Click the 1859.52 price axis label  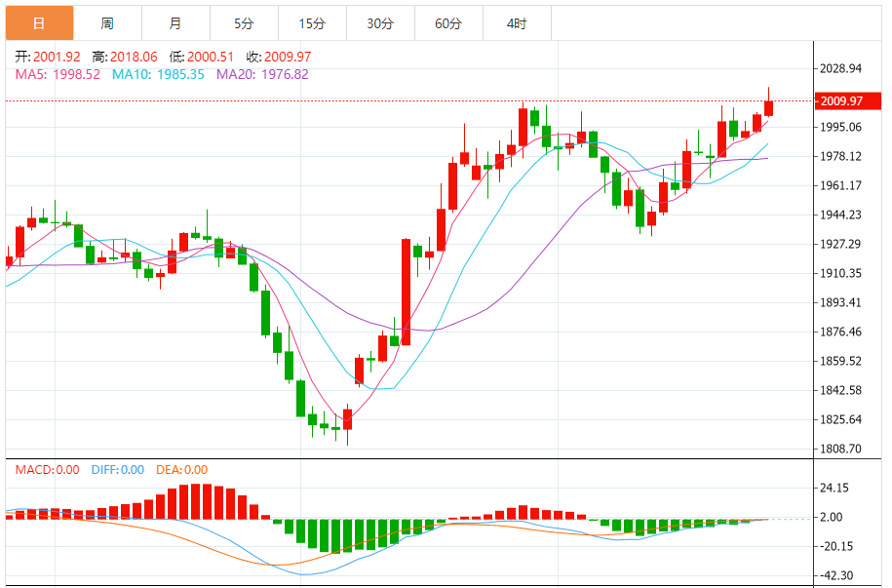(x=840, y=361)
